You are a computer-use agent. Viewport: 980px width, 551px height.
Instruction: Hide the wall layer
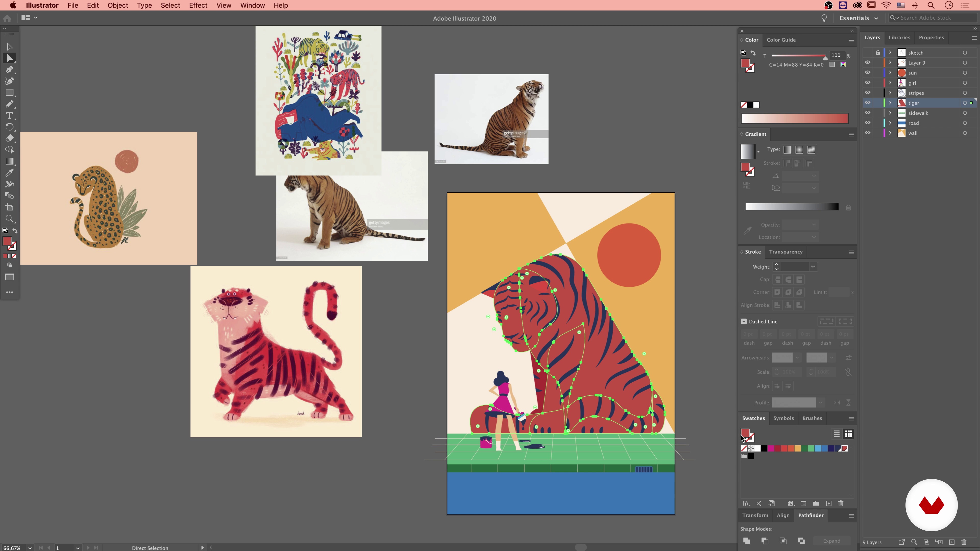click(x=867, y=133)
